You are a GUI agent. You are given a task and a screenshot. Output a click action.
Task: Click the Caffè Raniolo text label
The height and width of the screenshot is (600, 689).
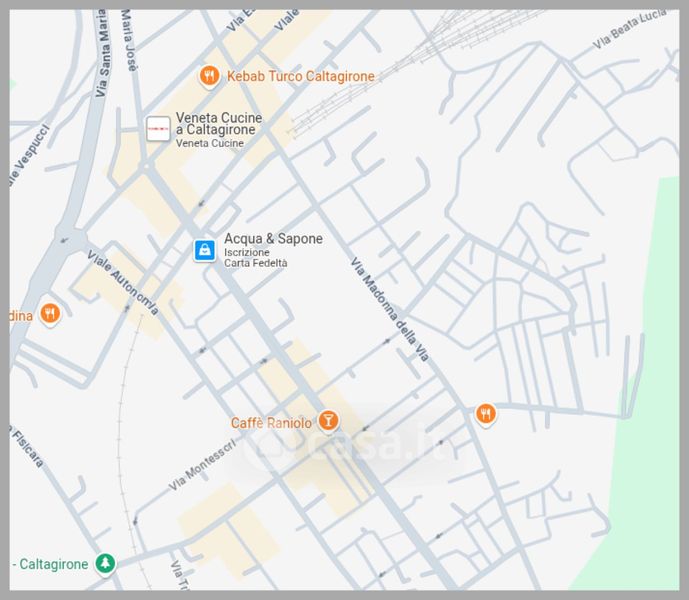[x=271, y=423]
